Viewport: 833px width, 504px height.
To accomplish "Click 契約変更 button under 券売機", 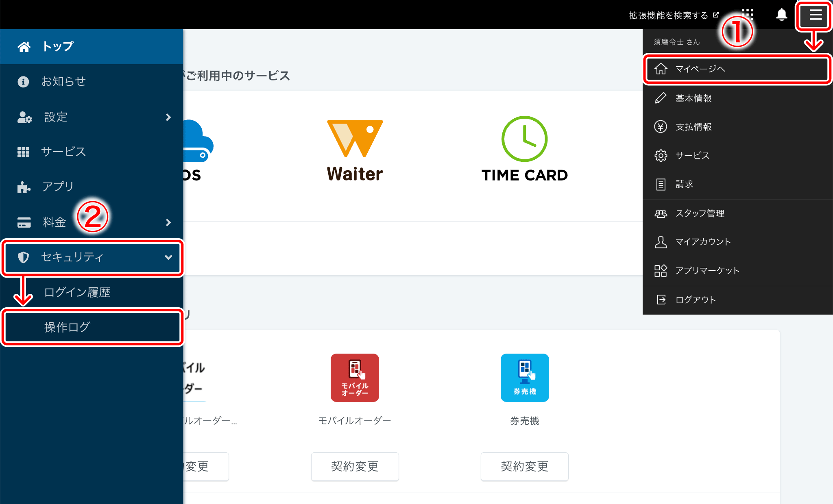I will [524, 466].
